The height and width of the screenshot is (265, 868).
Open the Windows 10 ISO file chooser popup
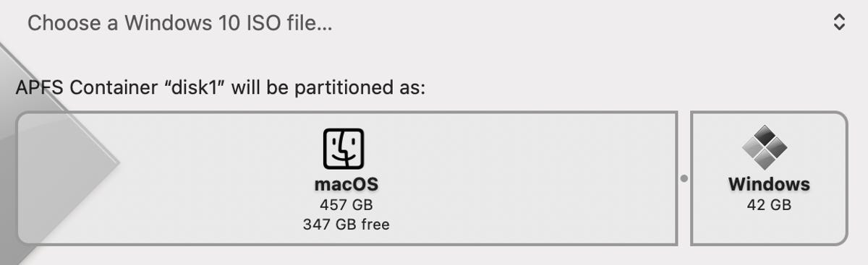(x=434, y=22)
